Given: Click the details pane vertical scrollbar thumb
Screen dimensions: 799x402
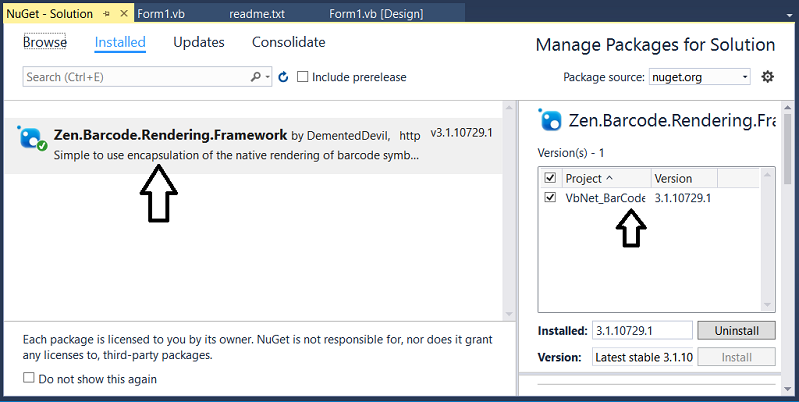Looking at the screenshot, I should [789, 149].
